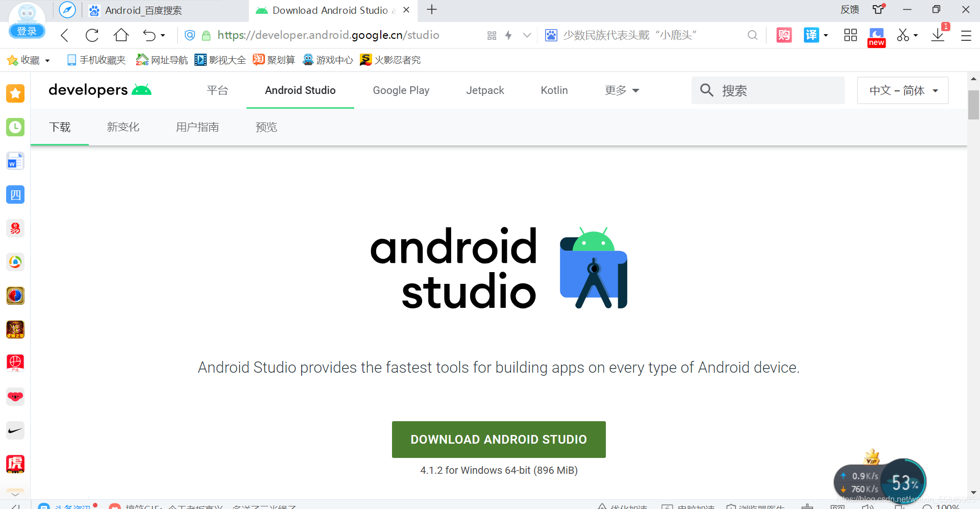
Task: Click the search text 少数民族代表头戴“小鹿头”
Action: pos(630,35)
